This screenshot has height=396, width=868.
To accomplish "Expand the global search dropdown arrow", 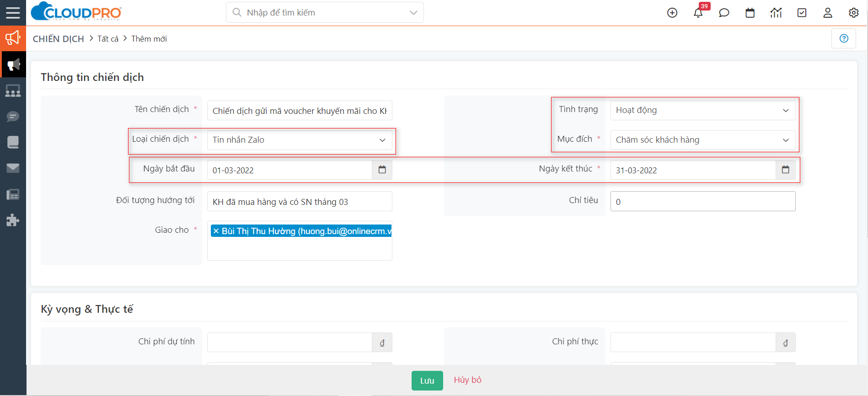I will [x=413, y=13].
